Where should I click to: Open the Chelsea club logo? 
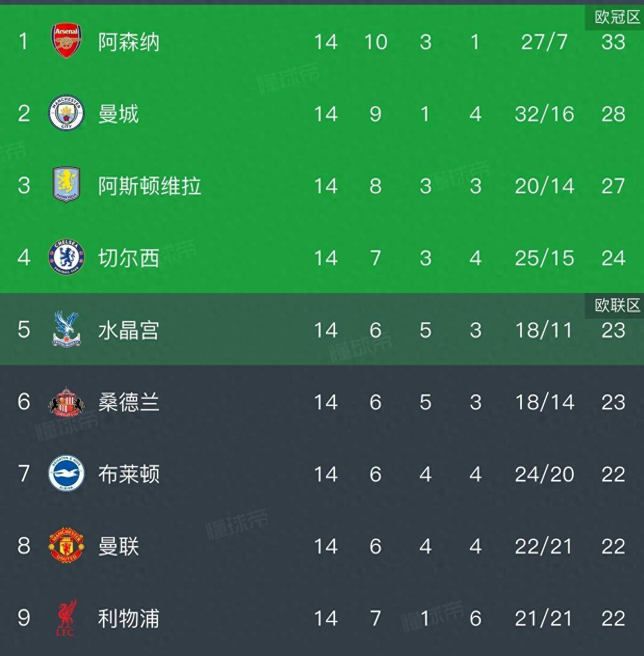click(x=66, y=257)
